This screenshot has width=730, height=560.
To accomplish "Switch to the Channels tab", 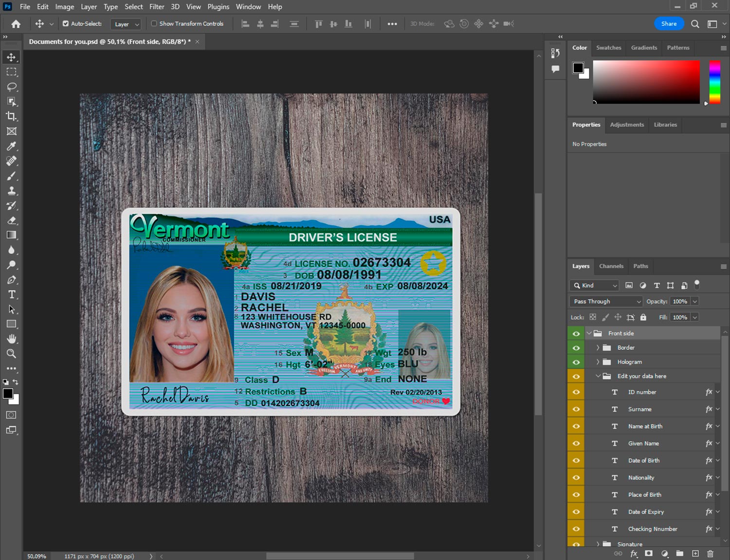I will click(x=611, y=266).
